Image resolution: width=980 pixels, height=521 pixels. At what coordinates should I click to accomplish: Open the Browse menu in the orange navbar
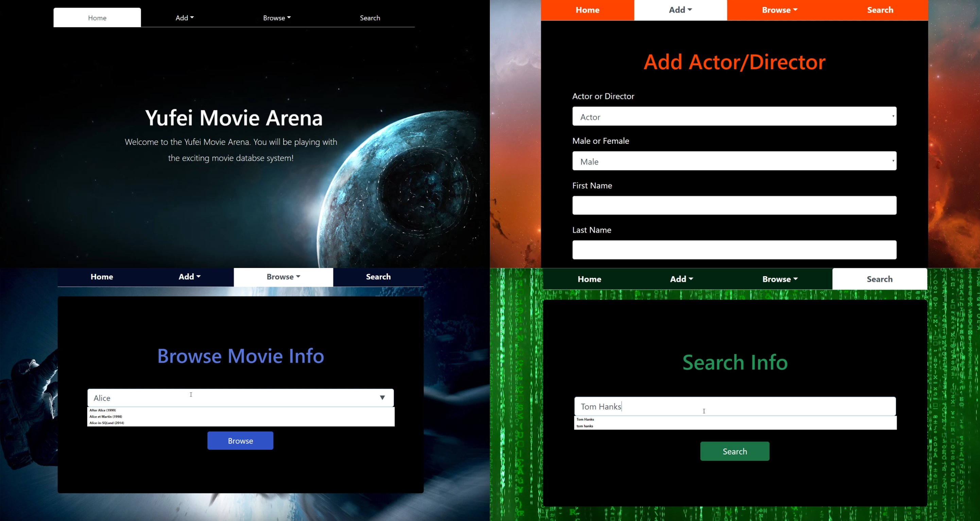point(779,10)
